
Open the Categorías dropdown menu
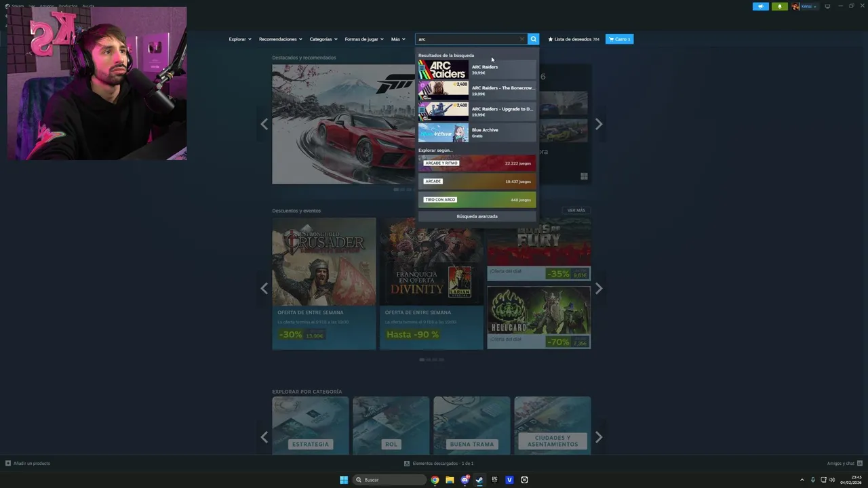point(323,39)
